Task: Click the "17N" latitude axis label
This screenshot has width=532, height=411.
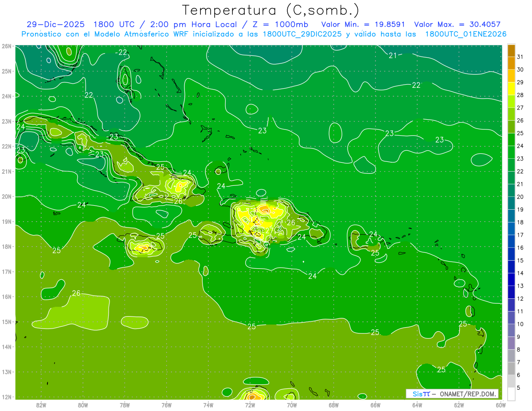Action: pyautogui.click(x=7, y=272)
